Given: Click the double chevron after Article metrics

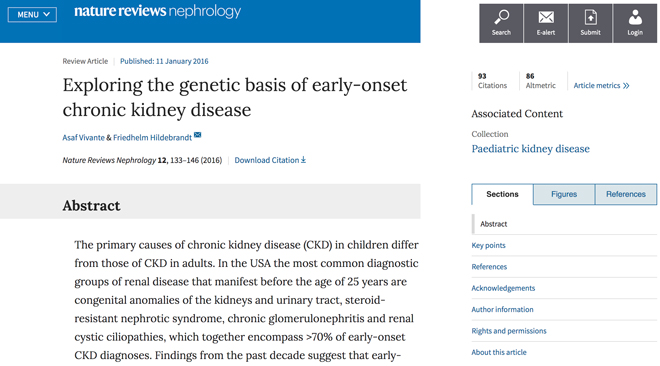Looking at the screenshot, I should (x=626, y=86).
